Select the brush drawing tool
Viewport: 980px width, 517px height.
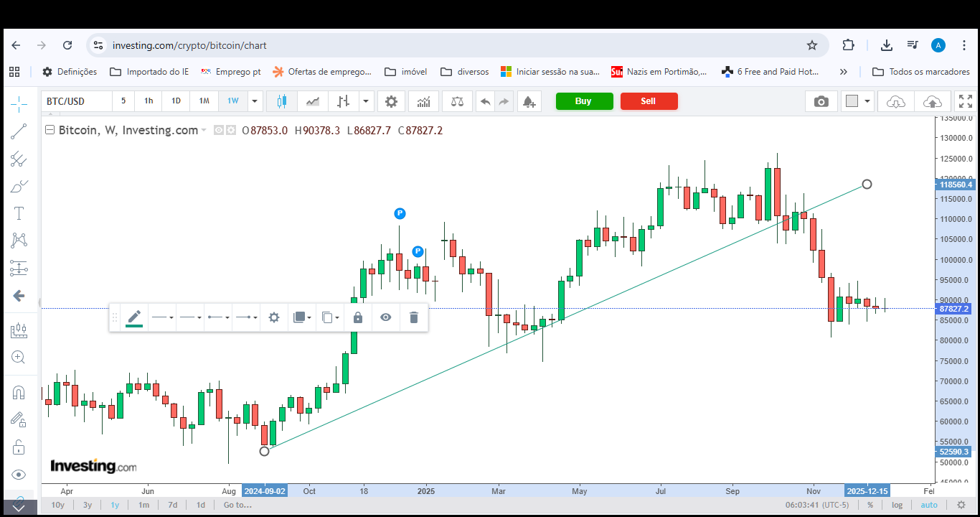pos(19,186)
